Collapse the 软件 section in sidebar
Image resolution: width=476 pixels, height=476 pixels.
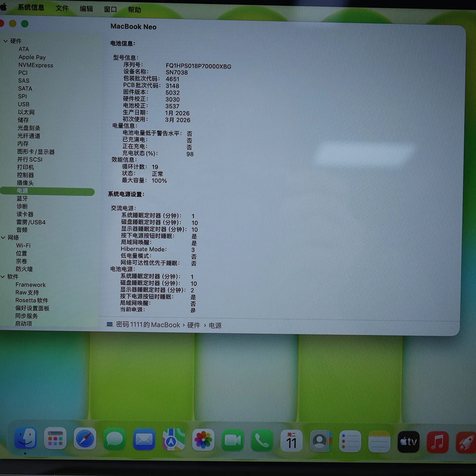3,276
